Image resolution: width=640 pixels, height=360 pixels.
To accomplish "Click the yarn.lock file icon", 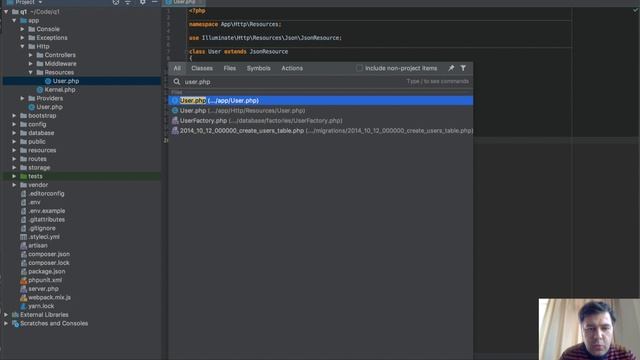I will tap(23, 306).
